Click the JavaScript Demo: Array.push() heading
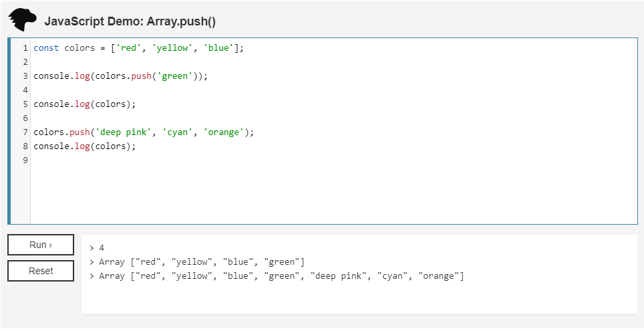This screenshot has height=331, width=644. pyautogui.click(x=130, y=21)
